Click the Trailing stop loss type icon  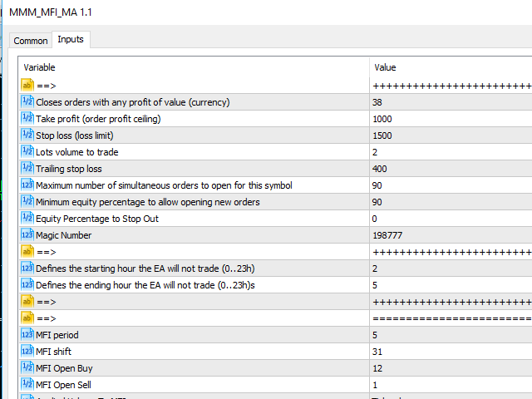click(27, 169)
